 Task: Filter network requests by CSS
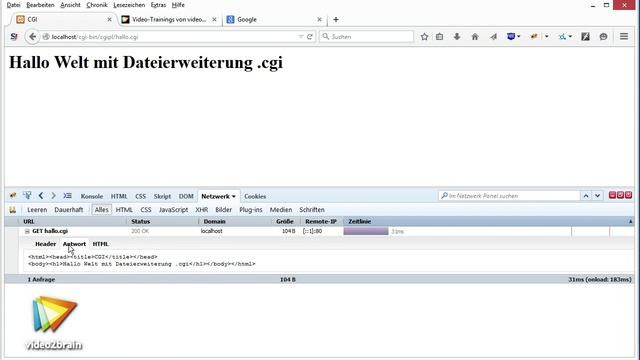tap(146, 210)
